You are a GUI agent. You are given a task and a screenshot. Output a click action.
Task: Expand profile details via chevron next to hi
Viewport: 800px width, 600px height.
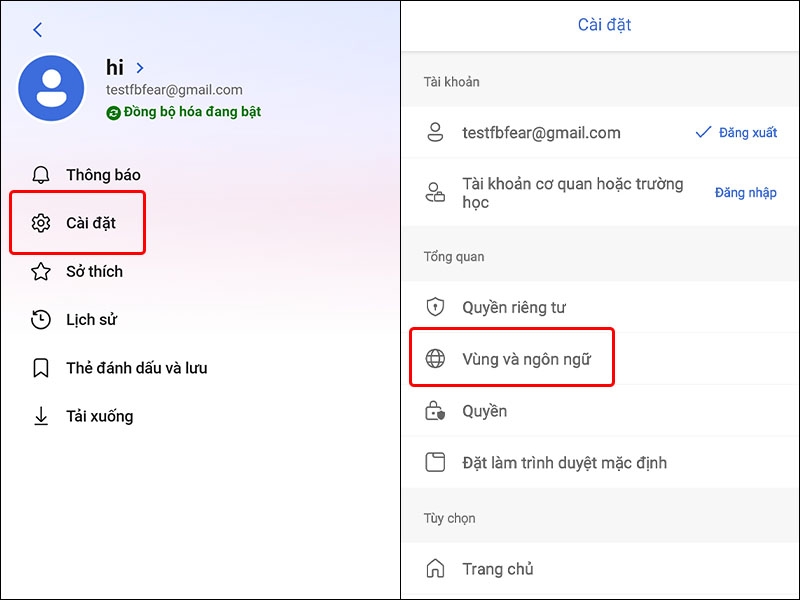click(x=139, y=68)
